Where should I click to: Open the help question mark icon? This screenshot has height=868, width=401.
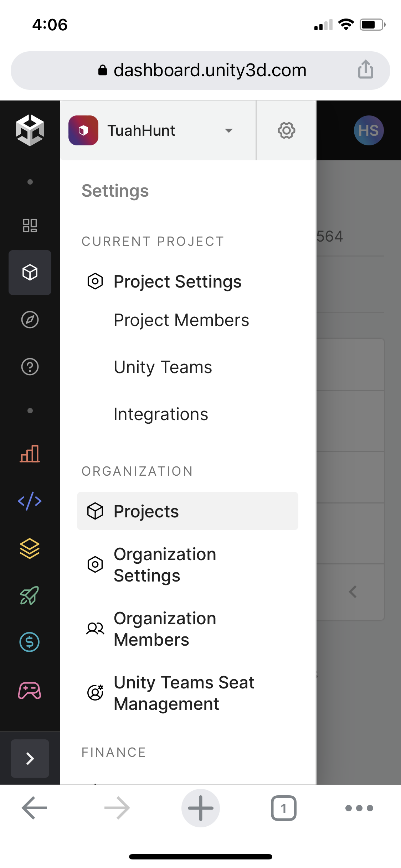click(x=30, y=367)
